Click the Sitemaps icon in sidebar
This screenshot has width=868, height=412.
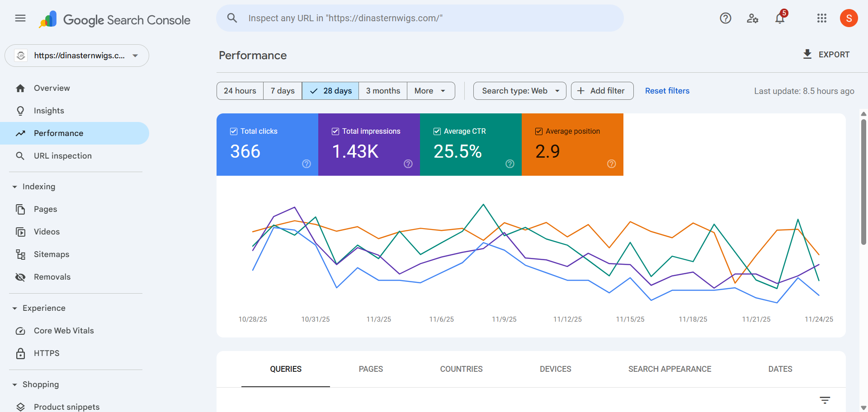pyautogui.click(x=20, y=254)
